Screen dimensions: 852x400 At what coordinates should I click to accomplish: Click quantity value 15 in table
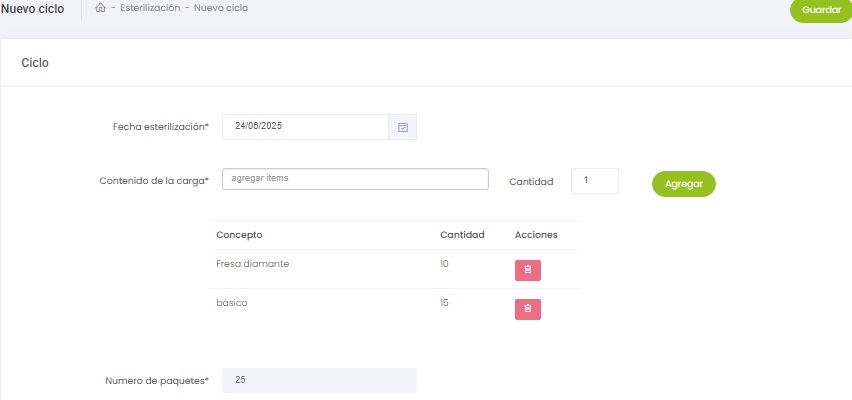click(x=444, y=303)
